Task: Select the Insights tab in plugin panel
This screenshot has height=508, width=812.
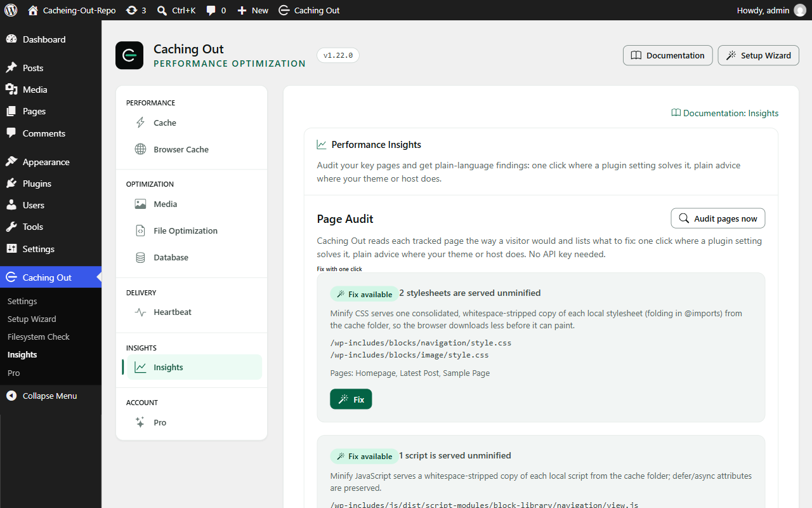Action: point(194,367)
